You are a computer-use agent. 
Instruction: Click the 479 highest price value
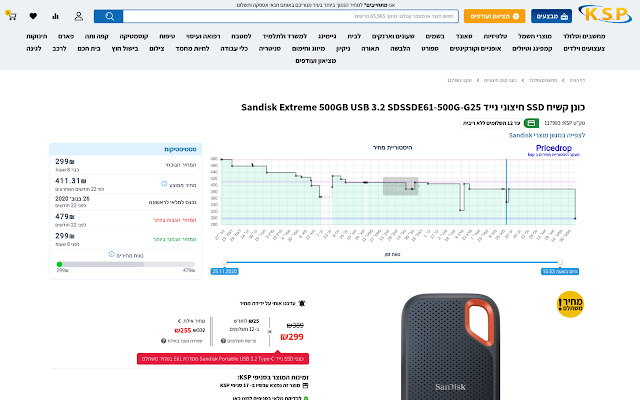tap(64, 216)
